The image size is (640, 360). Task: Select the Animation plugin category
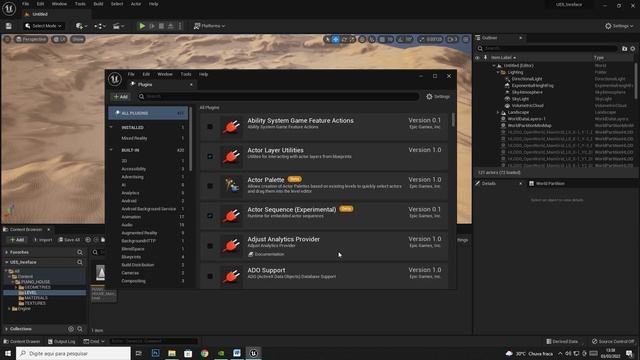coord(131,217)
